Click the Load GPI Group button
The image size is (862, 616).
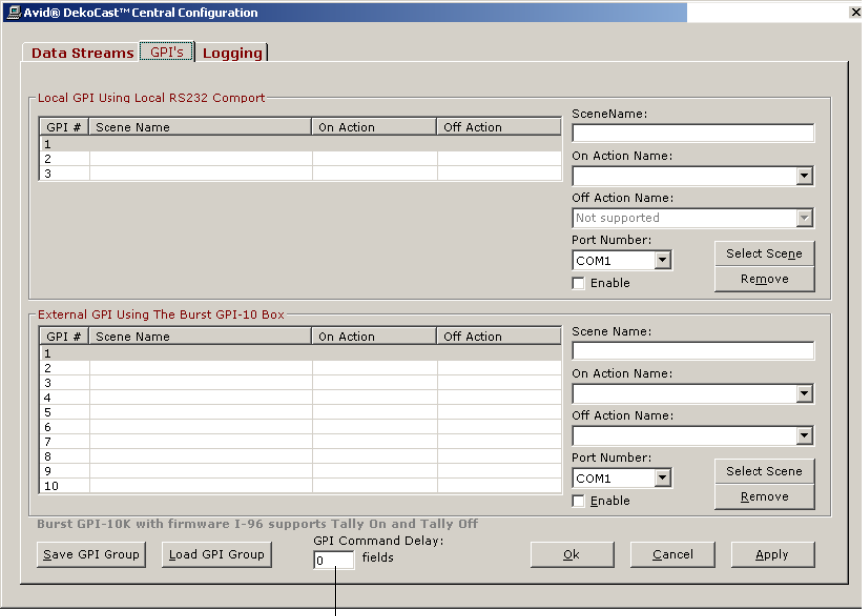[217, 554]
